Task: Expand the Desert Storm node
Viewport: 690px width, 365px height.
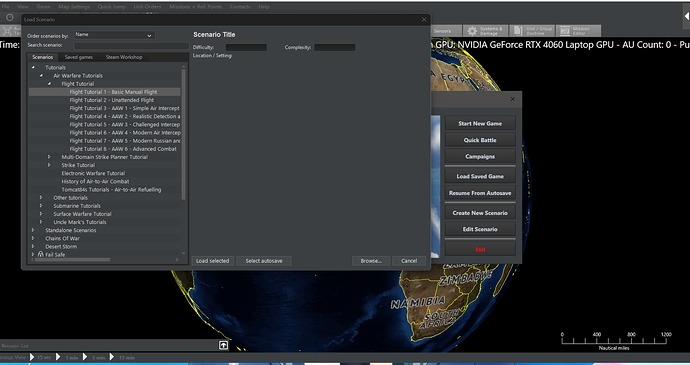Action: pyautogui.click(x=33, y=247)
